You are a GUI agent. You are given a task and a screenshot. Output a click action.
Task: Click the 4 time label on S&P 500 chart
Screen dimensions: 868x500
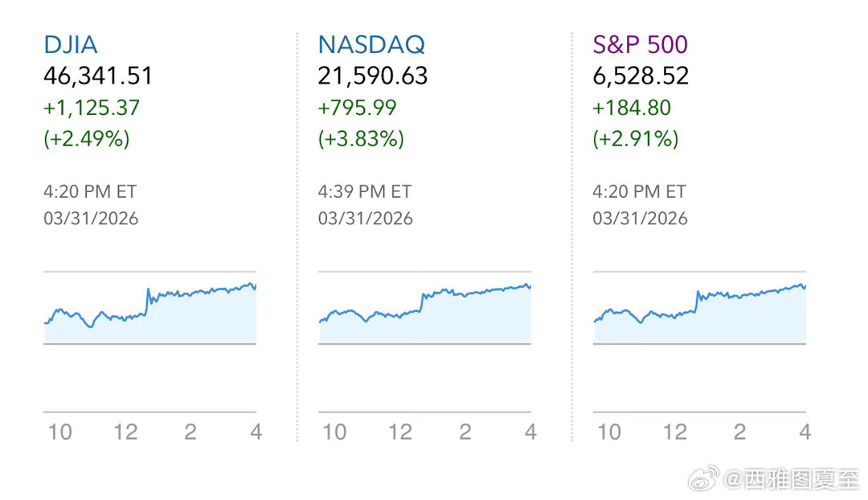(805, 432)
